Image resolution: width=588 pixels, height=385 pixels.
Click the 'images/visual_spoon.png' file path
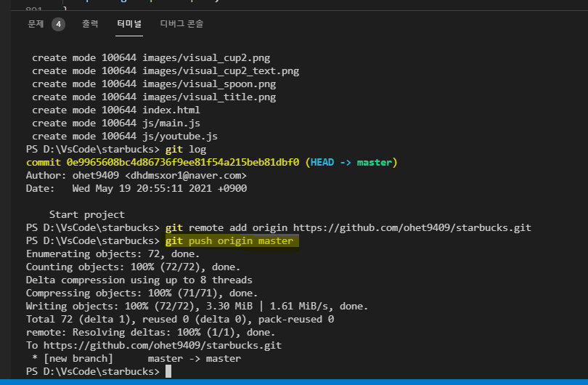(209, 84)
